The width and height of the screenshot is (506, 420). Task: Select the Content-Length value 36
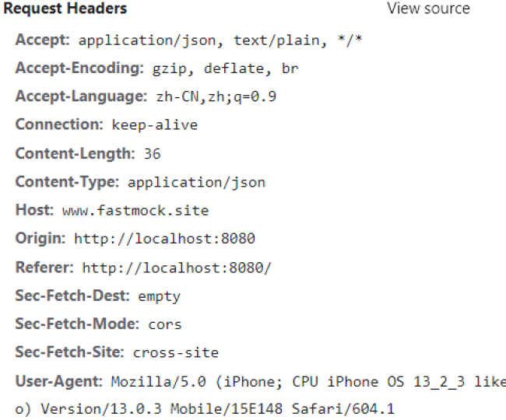pyautogui.click(x=152, y=153)
